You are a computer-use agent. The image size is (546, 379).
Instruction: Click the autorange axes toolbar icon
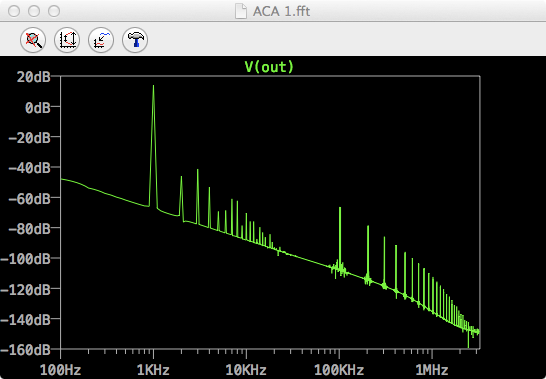67,40
